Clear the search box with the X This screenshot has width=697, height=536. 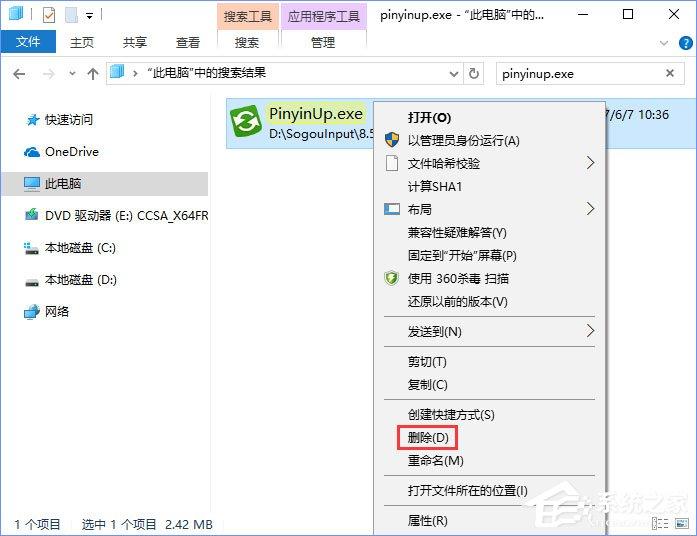(x=670, y=73)
